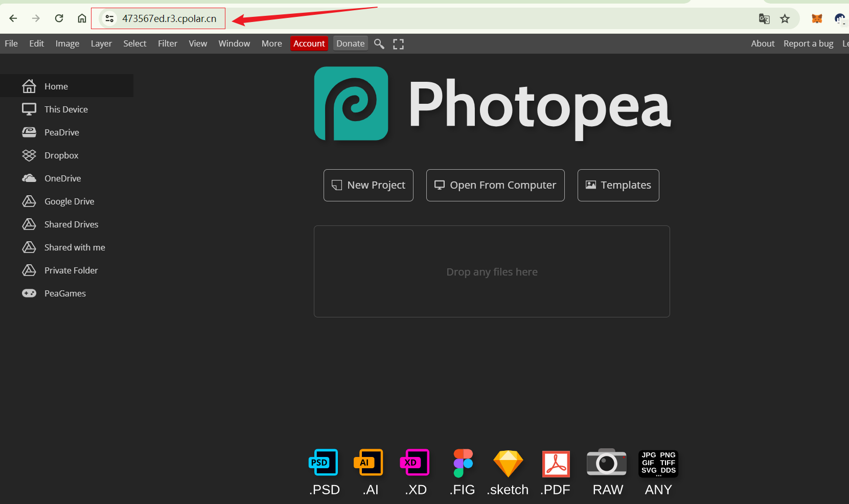
Task: Click the Drop any files here area
Action: 492,271
